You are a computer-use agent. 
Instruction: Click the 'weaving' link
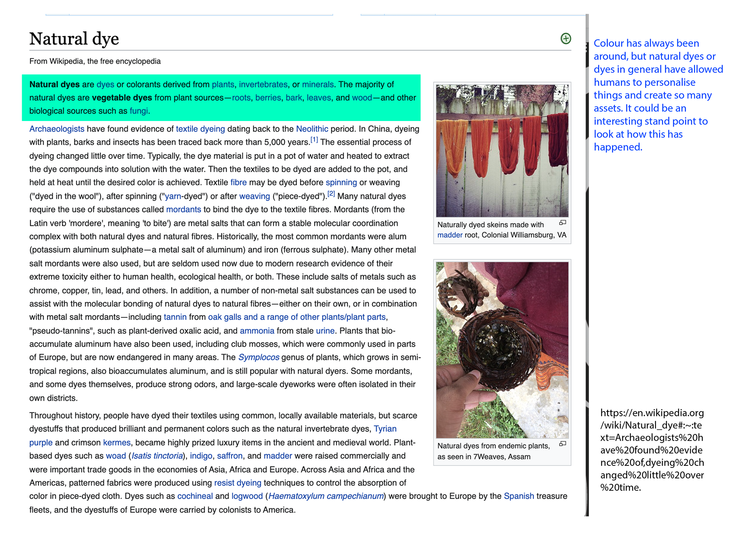coord(255,196)
